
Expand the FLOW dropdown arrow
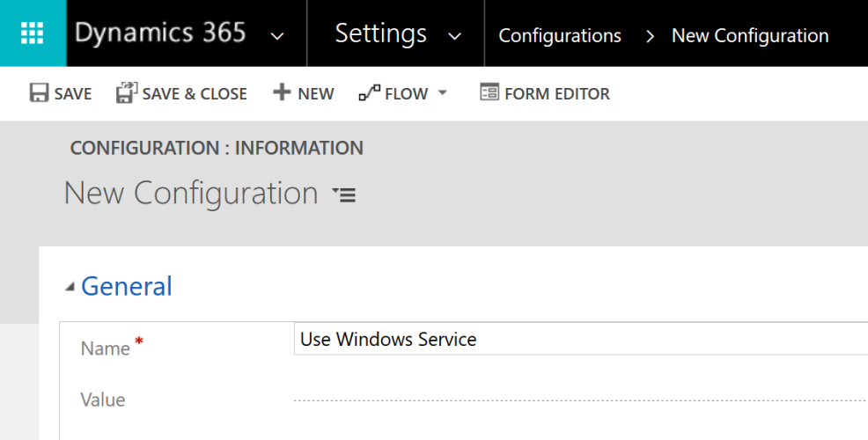click(x=442, y=92)
